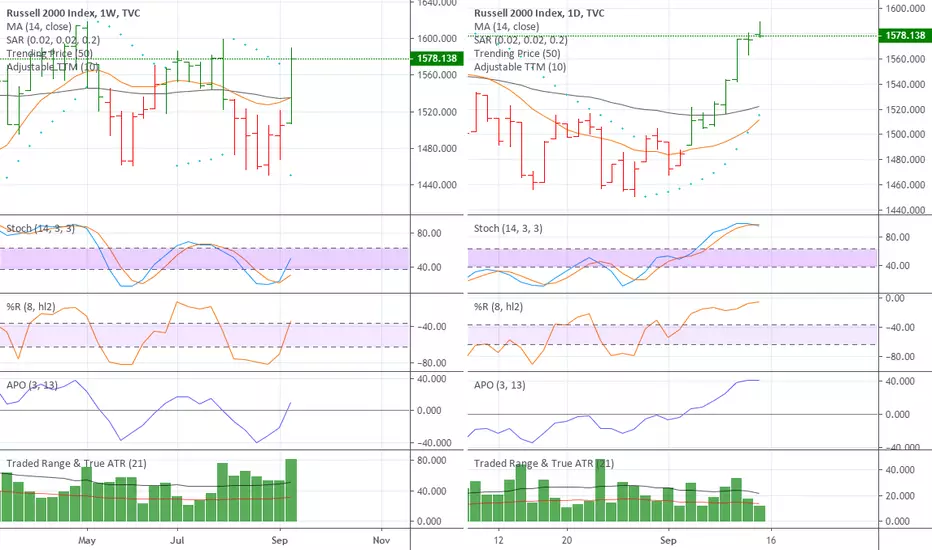This screenshot has height=550, width=932.
Task: Click the 12 label on daily time axis
Action: pyautogui.click(x=498, y=540)
